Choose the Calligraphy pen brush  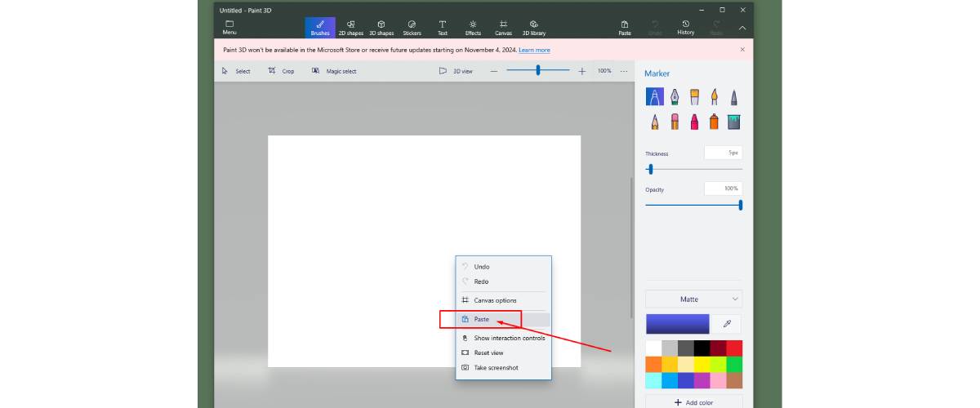(675, 97)
